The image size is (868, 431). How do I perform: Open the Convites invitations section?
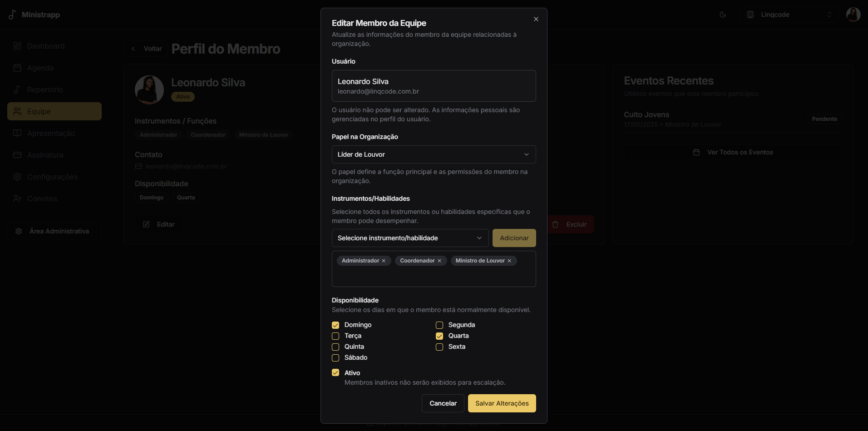coord(42,198)
